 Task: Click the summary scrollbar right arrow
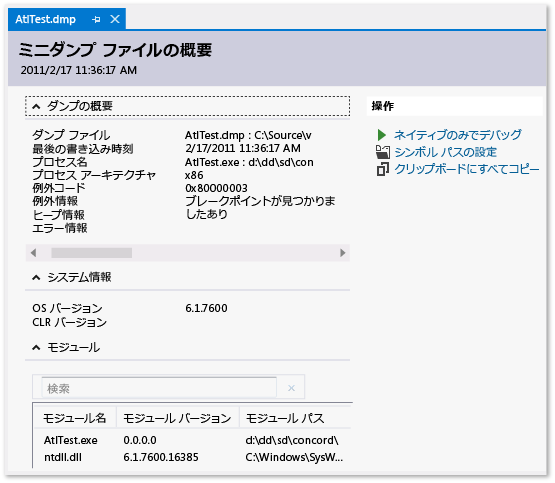click(x=342, y=253)
